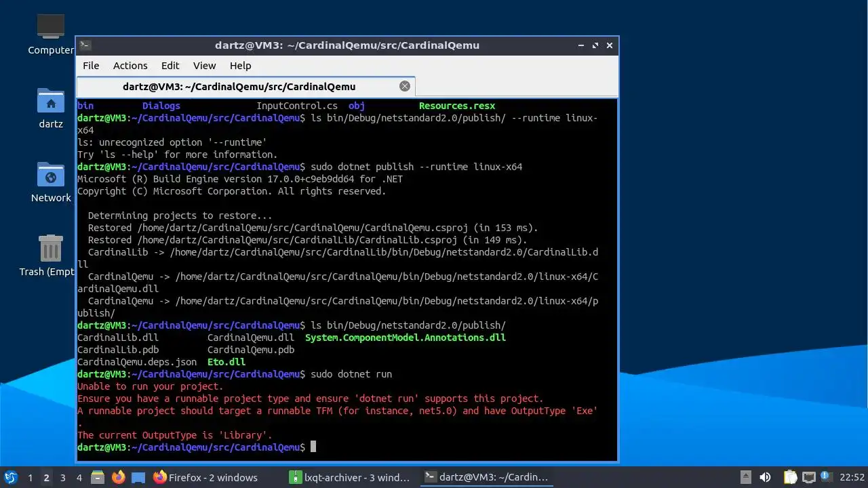Click 'Determining projects to restore...' line
The image size is (868, 488).
click(x=180, y=216)
